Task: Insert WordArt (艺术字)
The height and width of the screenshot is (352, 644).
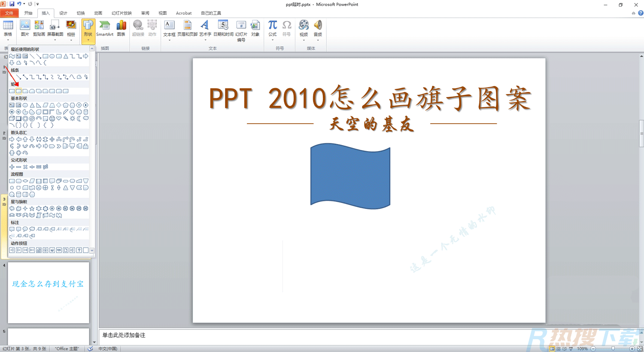Action: [204, 29]
